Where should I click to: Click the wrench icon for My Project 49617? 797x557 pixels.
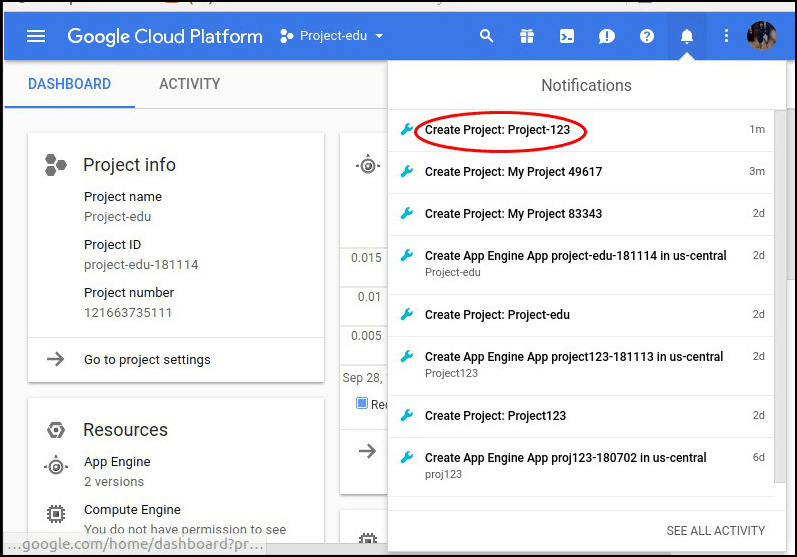pyautogui.click(x=407, y=171)
